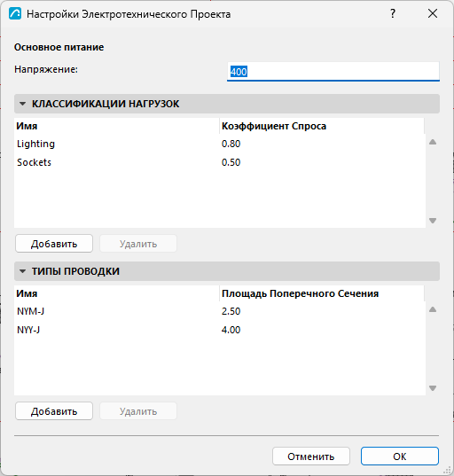Click the Archicad logo icon in title bar
This screenshot has width=454, height=476.
15,14
